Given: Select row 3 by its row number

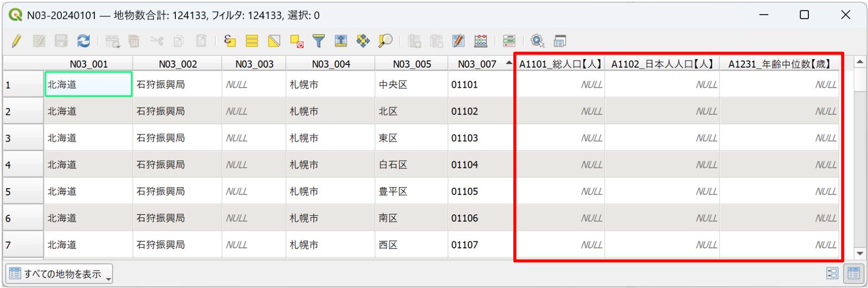Looking at the screenshot, I should (x=23, y=138).
